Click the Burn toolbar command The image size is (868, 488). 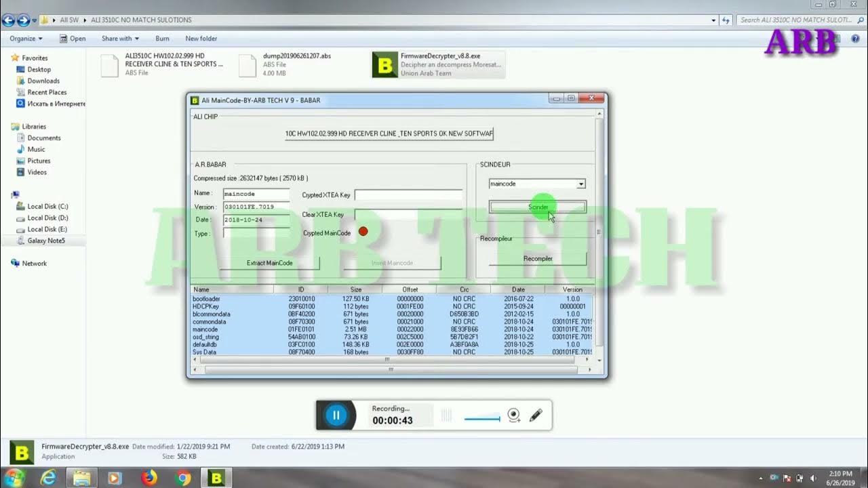tap(162, 39)
